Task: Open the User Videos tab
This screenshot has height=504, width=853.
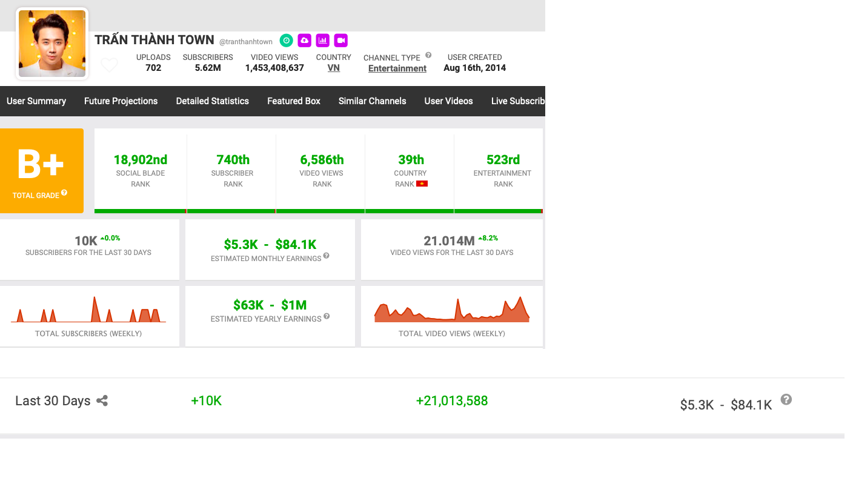Action: click(x=448, y=101)
